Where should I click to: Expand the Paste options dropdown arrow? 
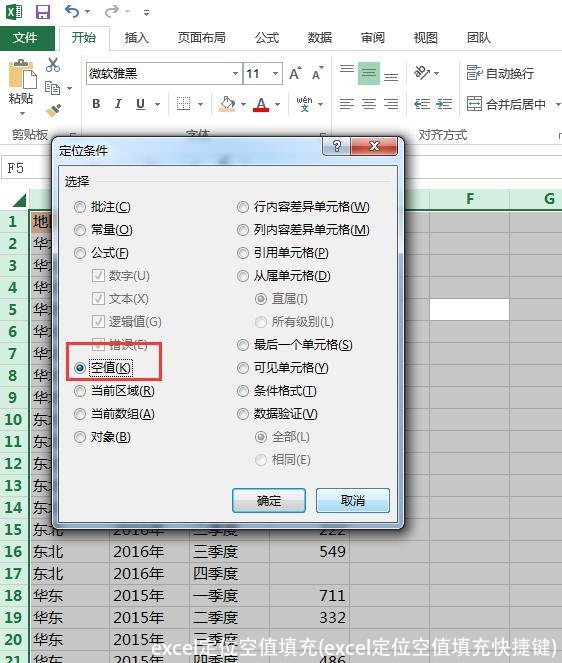pyautogui.click(x=22, y=113)
